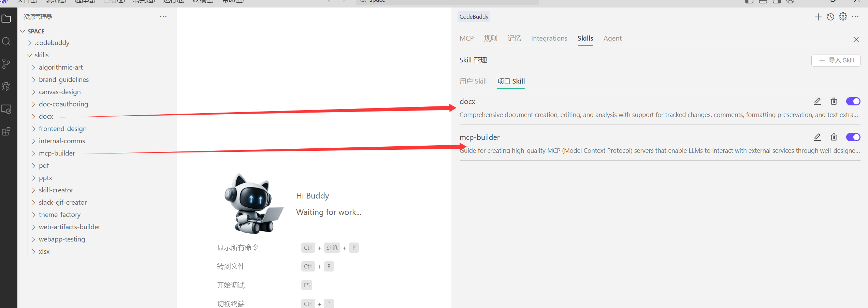Open CodeBuddy chat history clock icon

click(830, 17)
